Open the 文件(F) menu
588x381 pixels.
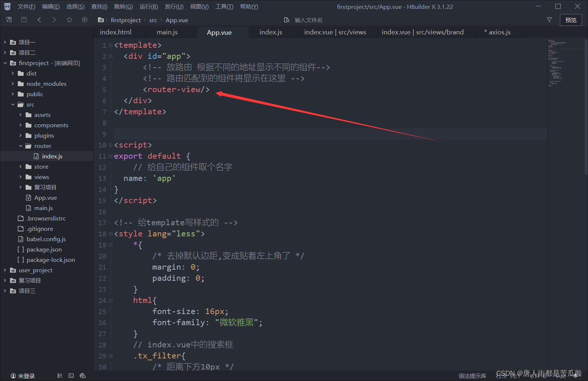click(x=26, y=7)
